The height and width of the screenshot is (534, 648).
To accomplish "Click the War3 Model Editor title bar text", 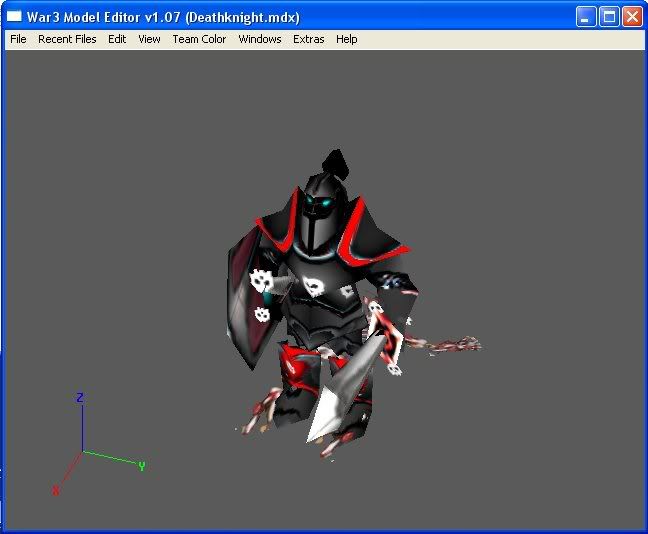I will pos(163,17).
